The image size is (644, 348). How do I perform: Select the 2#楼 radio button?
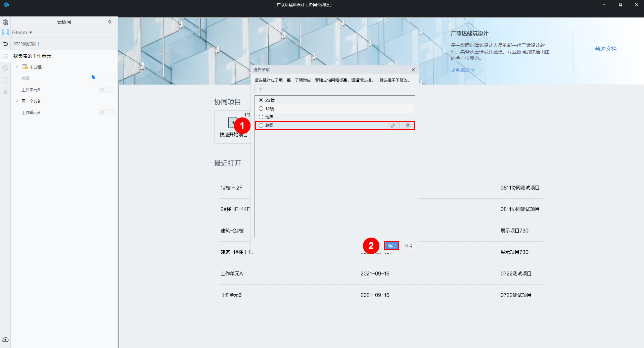261,100
